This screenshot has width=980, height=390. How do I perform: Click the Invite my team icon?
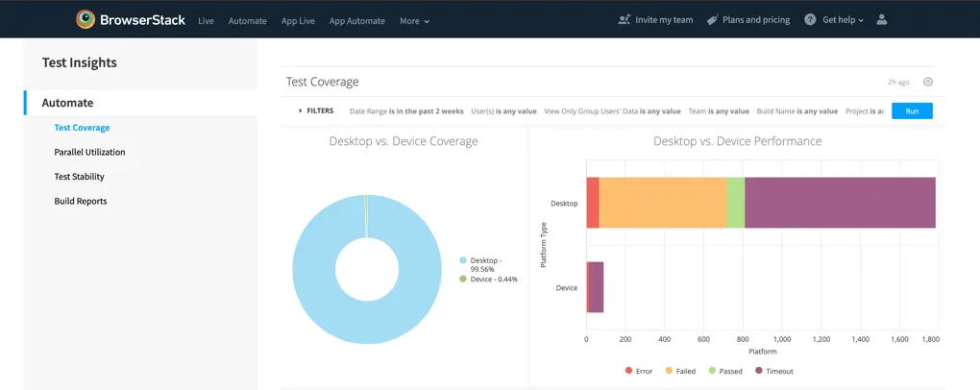[x=625, y=20]
